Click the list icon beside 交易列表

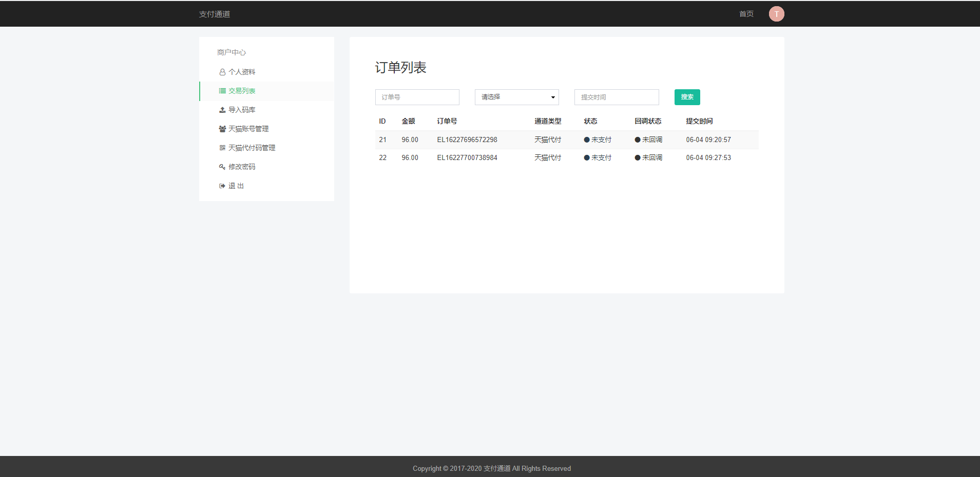222,91
